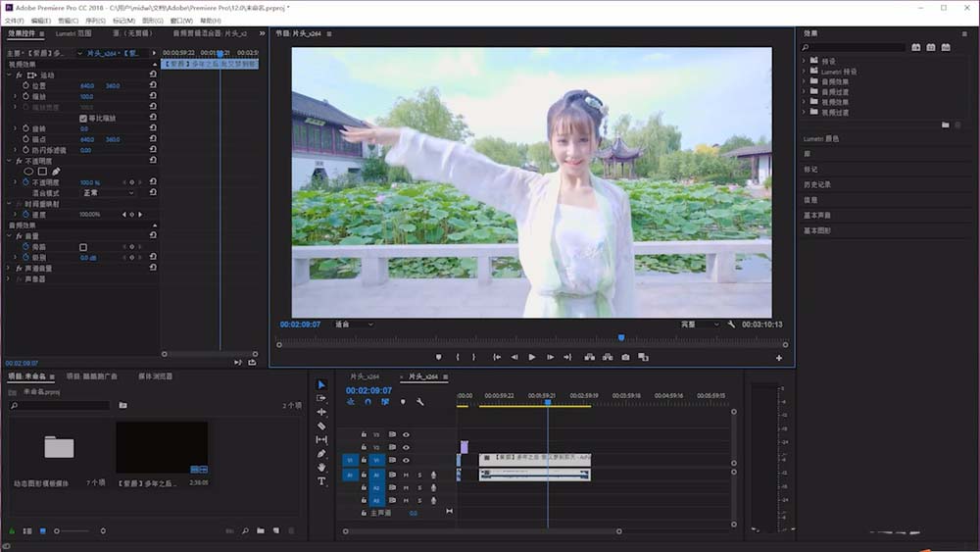Select the Pen tool in the timeline toolbar
Viewport: 980px width, 552px height.
321,454
